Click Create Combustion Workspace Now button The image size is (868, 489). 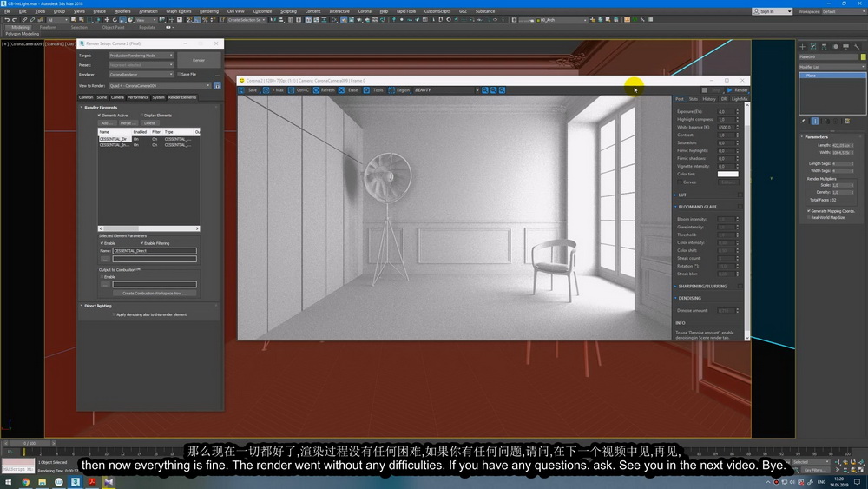pos(155,294)
